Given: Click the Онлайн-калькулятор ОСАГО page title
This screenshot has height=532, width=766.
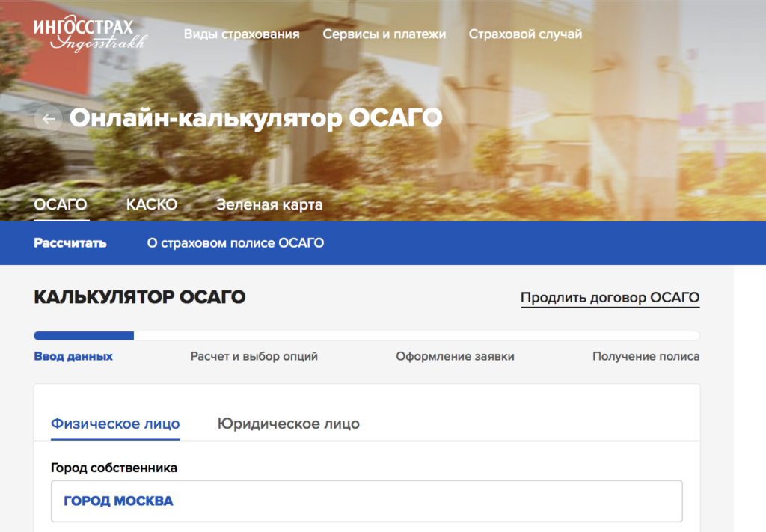Looking at the screenshot, I should [256, 118].
